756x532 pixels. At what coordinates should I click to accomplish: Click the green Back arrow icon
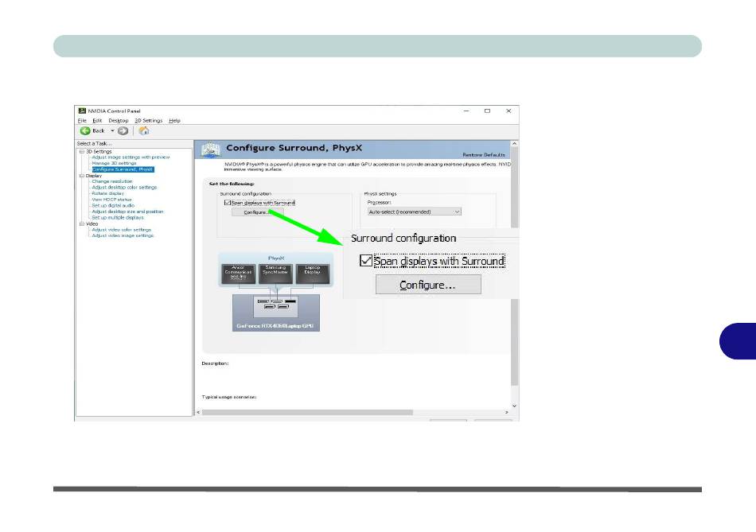coord(85,130)
